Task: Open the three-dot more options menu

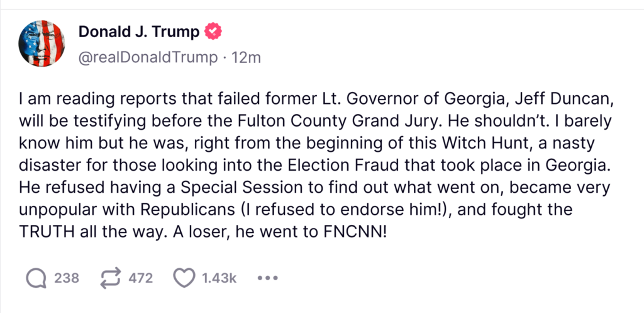Action: click(x=267, y=278)
